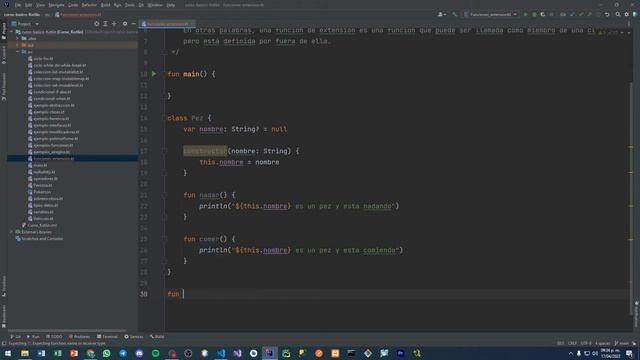Screen dimensions: 640x360
Task: Fold the comer function block
Action: [164, 239]
